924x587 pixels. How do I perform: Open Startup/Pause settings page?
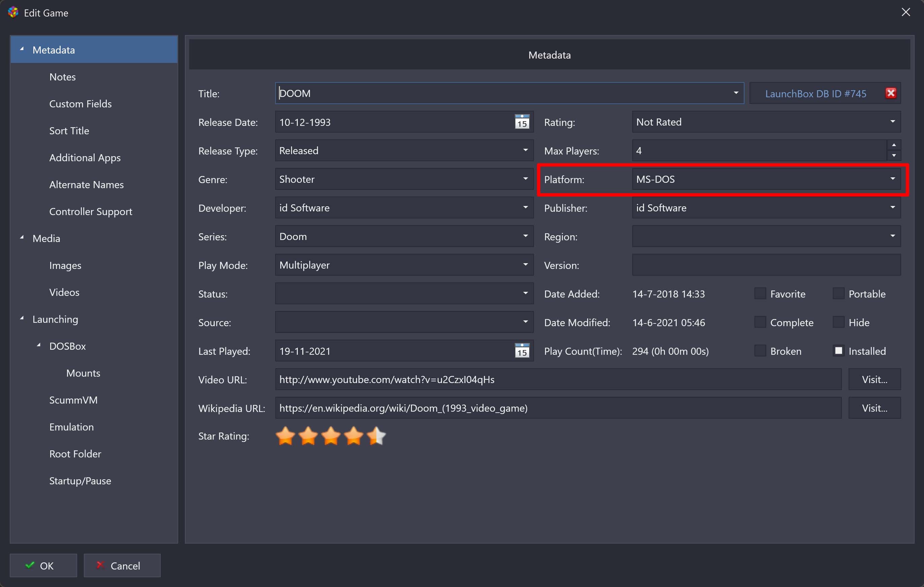[80, 481]
